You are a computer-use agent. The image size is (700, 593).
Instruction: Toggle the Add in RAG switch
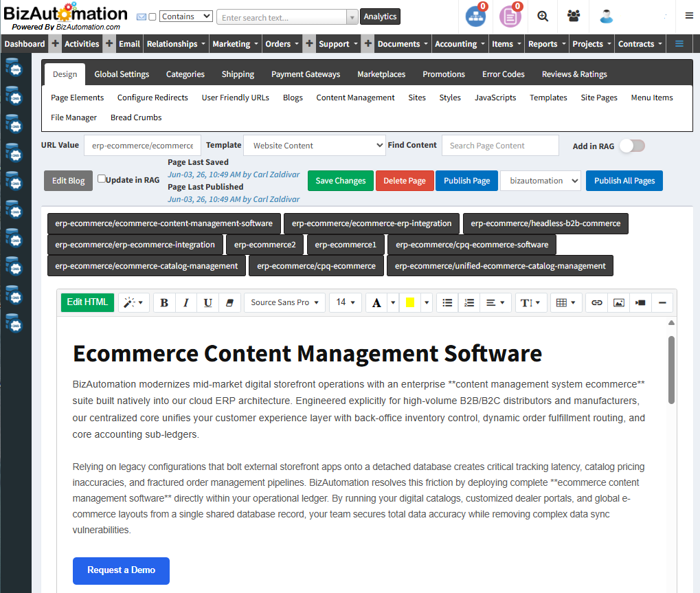(x=632, y=146)
